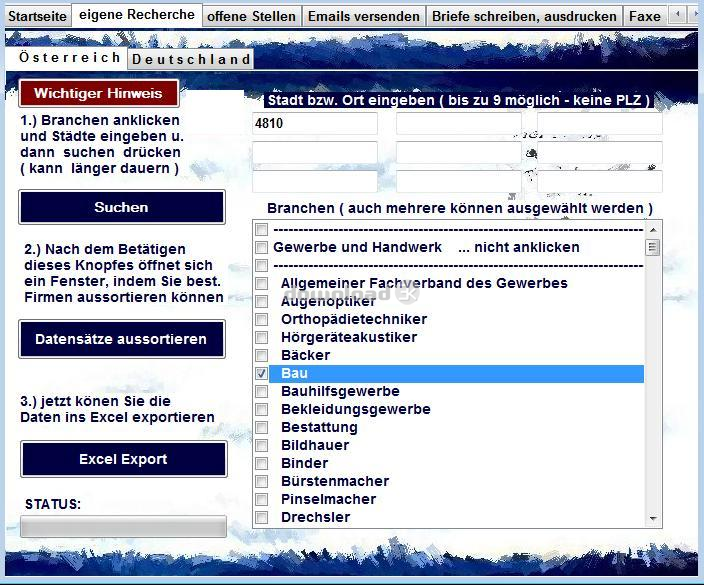Enable the Bekleidungsgewerbe checkbox

coord(261,409)
